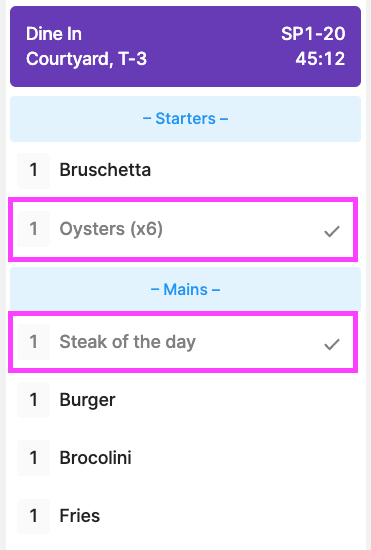Click the Courtyard, T-3 table label
This screenshot has height=550, width=371.
[x=86, y=59]
